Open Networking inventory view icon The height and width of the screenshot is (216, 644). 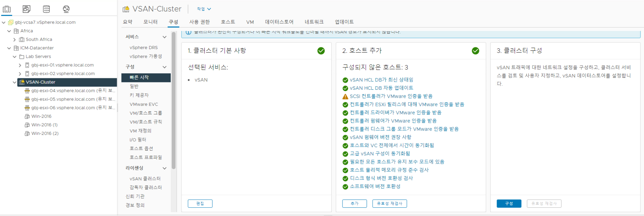(66, 9)
